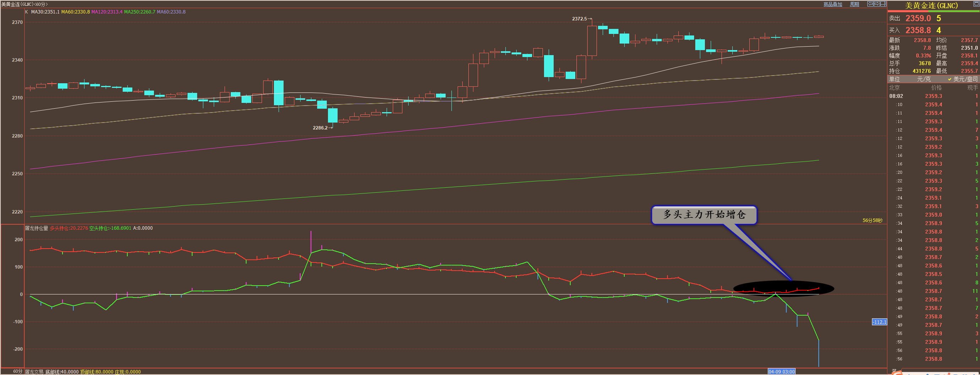Click the -112.1 value marker on axis
The height and width of the screenshot is (375, 980).
(x=880, y=322)
